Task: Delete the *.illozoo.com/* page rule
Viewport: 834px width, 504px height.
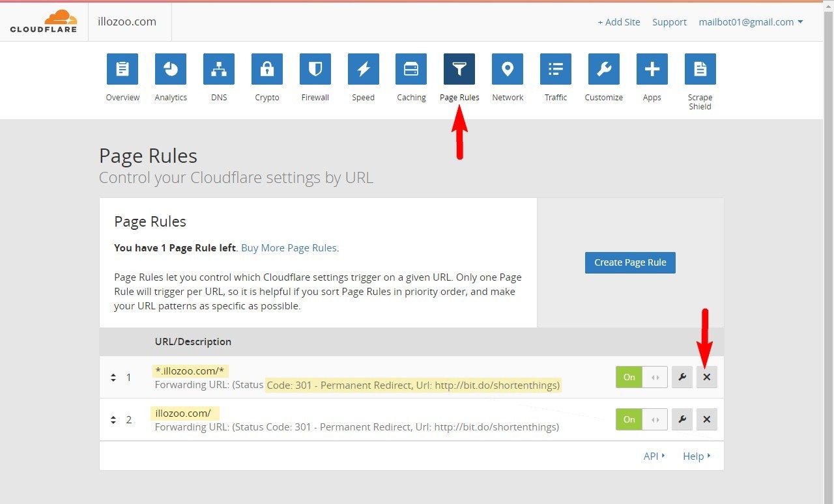Action: pyautogui.click(x=707, y=377)
